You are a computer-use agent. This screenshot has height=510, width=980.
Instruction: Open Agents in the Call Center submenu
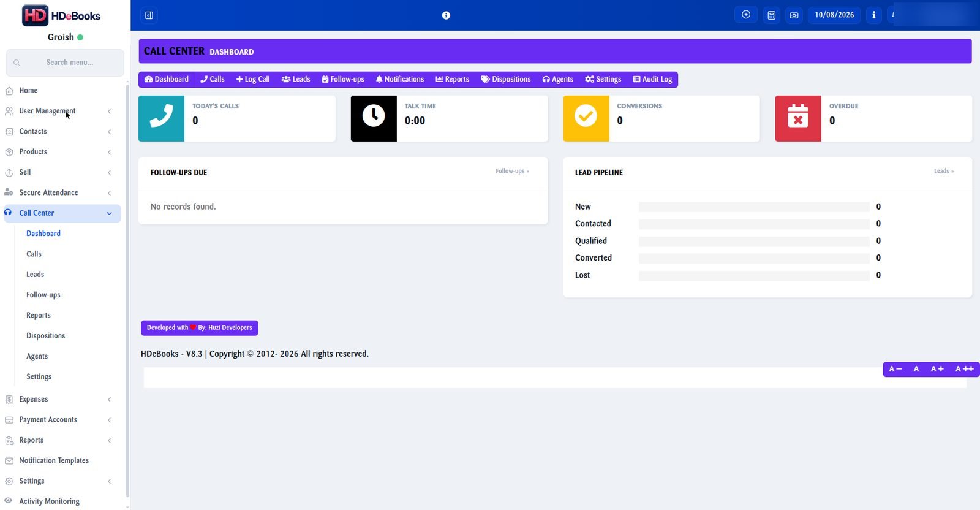(37, 356)
